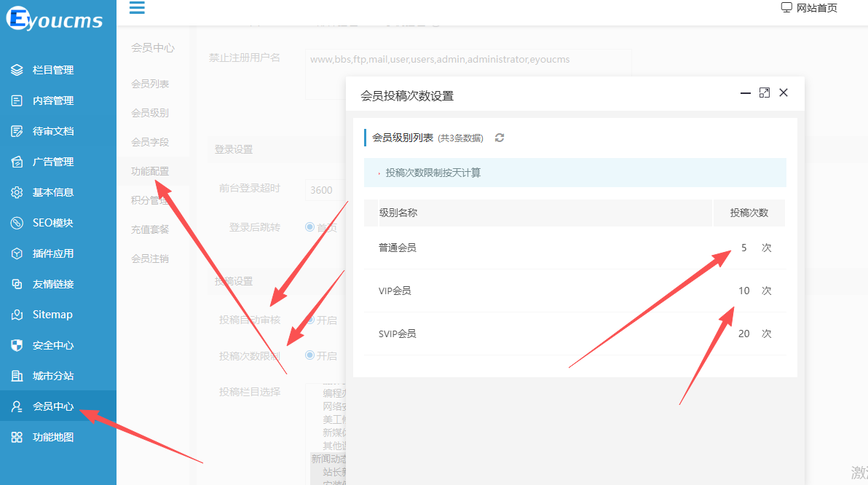Image resolution: width=868 pixels, height=485 pixels.
Task: Open 基本信息 settings gear icon
Action: click(18, 192)
